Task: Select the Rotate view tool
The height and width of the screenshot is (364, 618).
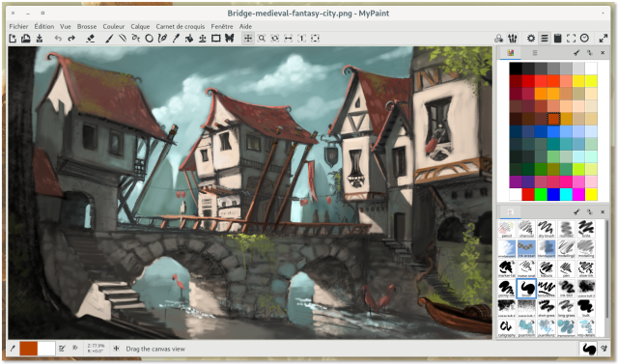Action: click(x=274, y=39)
